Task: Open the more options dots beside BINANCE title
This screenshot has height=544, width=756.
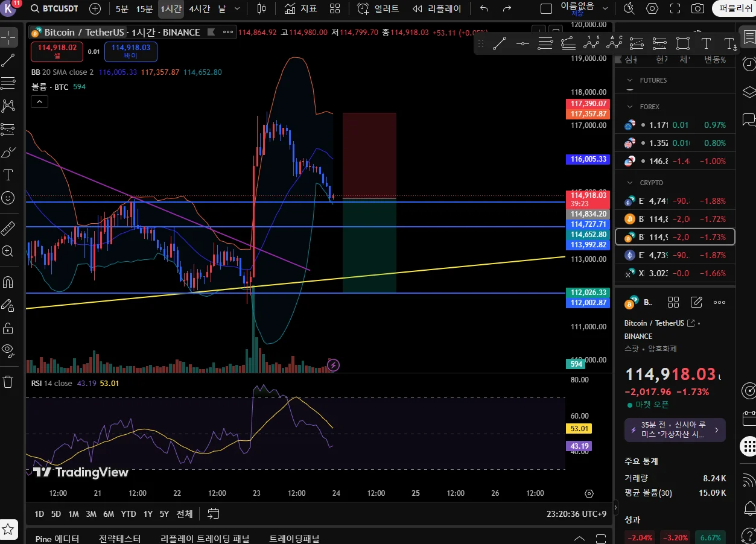Action: (x=227, y=32)
